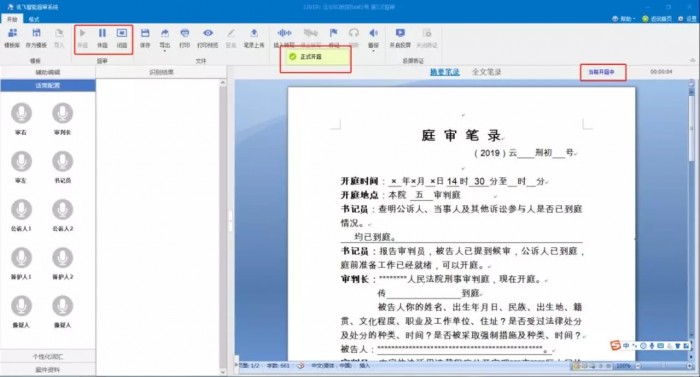Click the 笔录上传 upload icon
The image size is (700, 377).
254,38
